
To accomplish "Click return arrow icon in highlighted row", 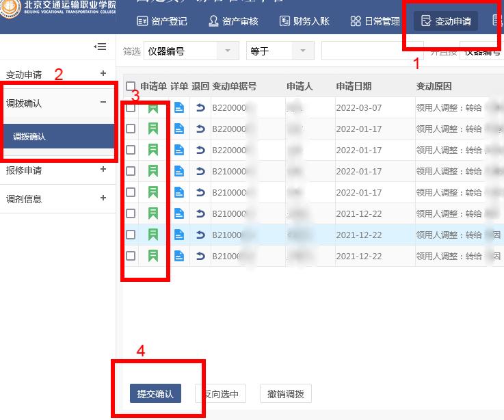I will click(200, 235).
